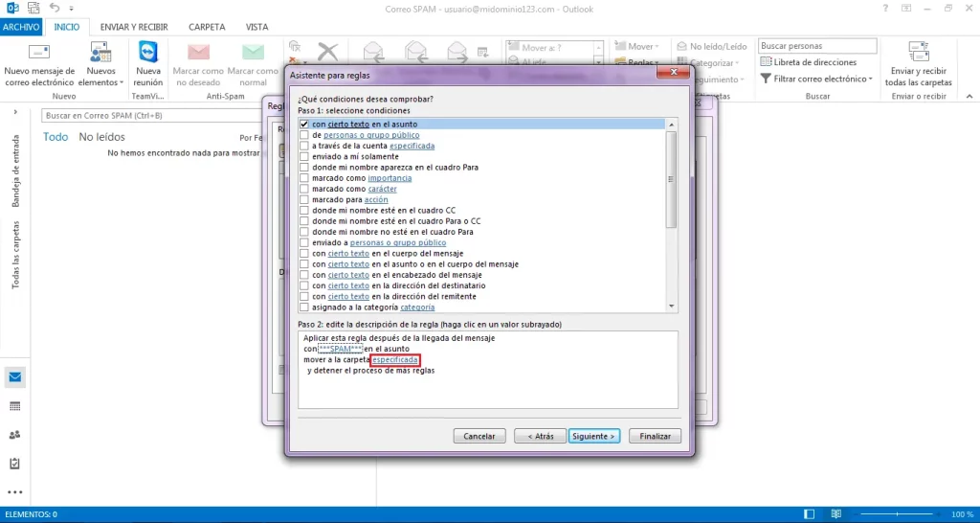Viewport: 980px width, 523px height.
Task: Open the Mover dropdown in ribbon
Action: tap(637, 46)
